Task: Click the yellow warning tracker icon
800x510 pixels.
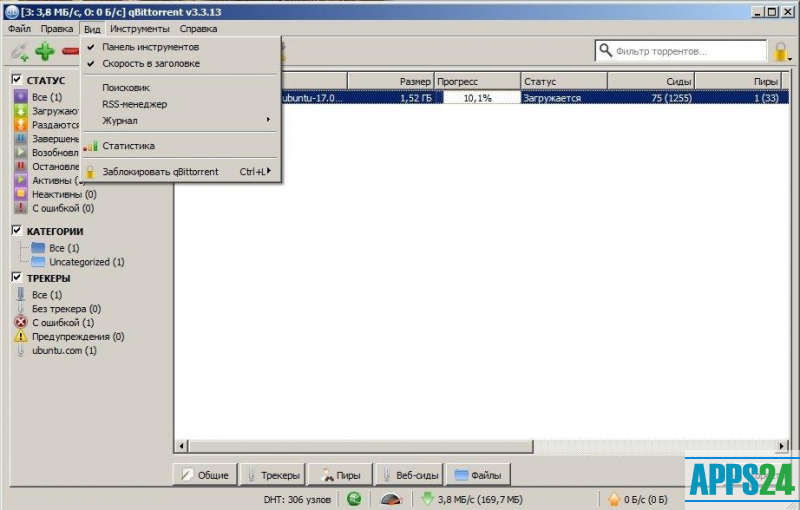Action: pos(20,336)
